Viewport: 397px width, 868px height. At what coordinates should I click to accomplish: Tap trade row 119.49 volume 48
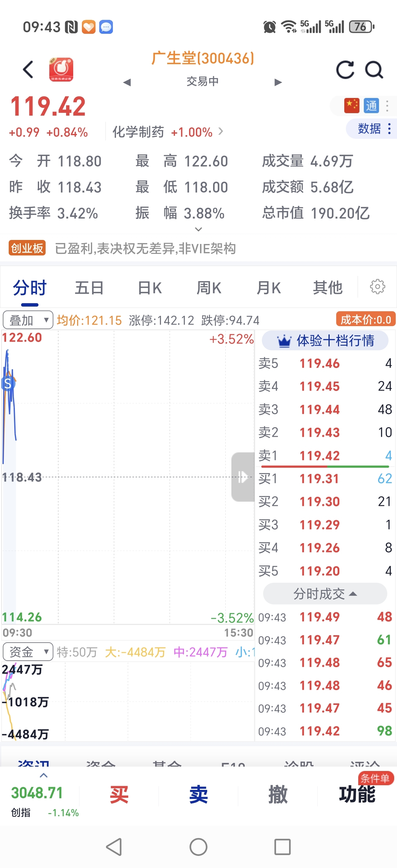point(325,617)
